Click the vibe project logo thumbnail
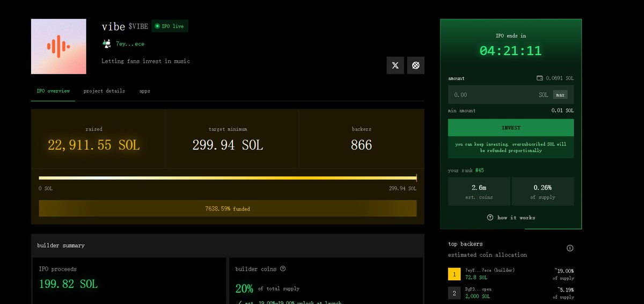This screenshot has width=644, height=304. [x=58, y=46]
